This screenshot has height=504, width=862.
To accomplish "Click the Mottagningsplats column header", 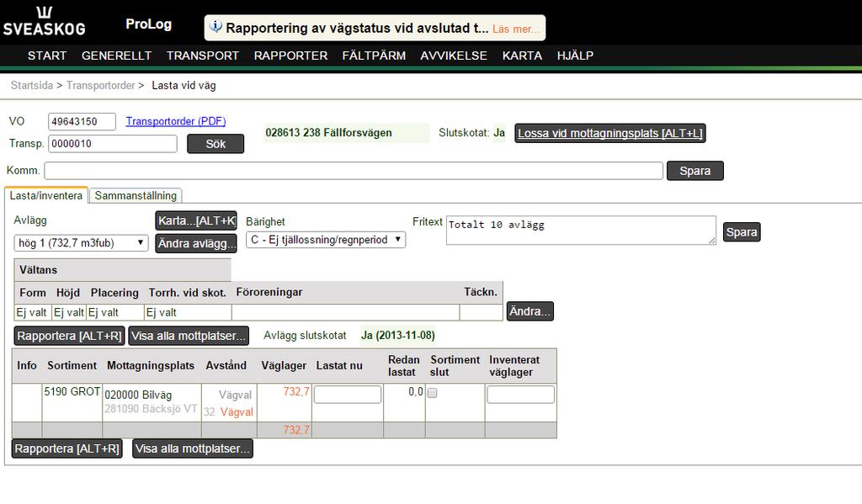I will pyautogui.click(x=151, y=365).
